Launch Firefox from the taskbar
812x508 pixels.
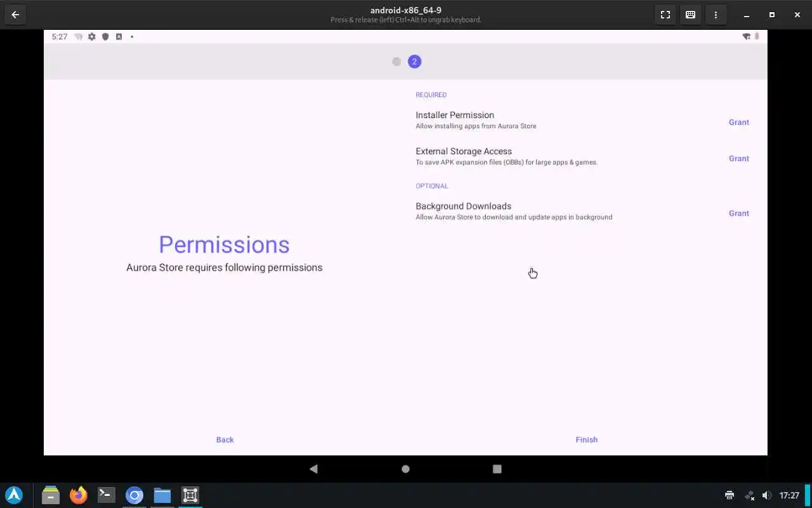(x=79, y=495)
